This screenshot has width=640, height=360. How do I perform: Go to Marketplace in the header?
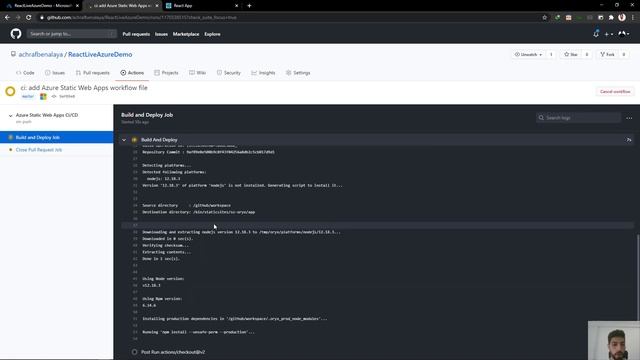click(x=186, y=34)
